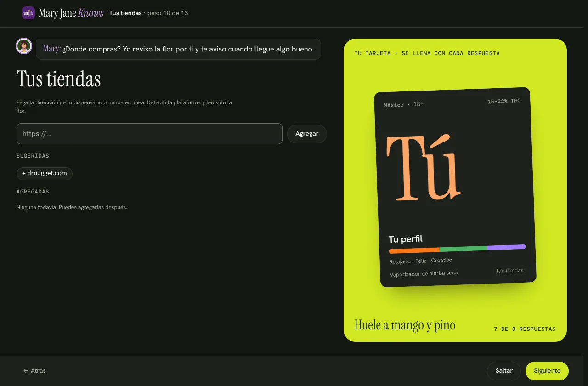Click the '7 DE 9 RESPUESTAS' counter
This screenshot has height=386, width=588.
click(525, 329)
